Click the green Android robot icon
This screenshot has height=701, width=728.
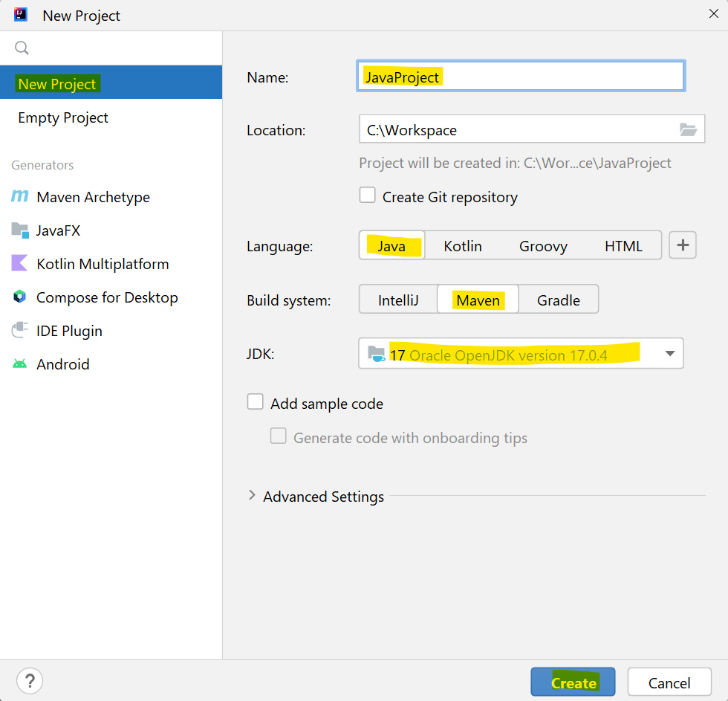(19, 364)
